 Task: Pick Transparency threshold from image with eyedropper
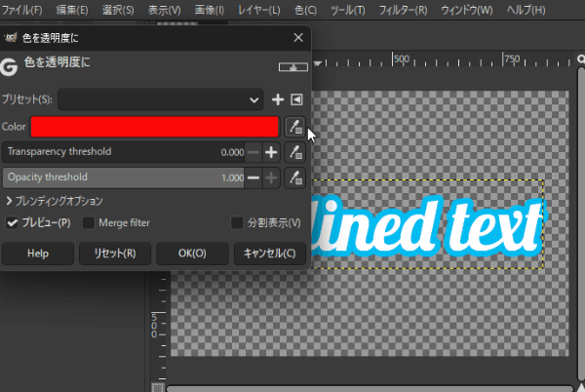point(294,152)
